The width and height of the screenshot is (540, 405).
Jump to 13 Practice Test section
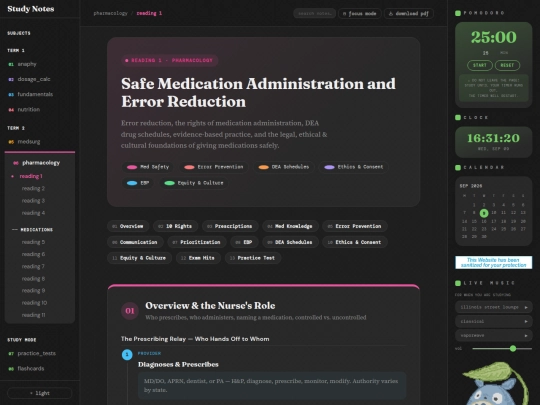pos(253,258)
